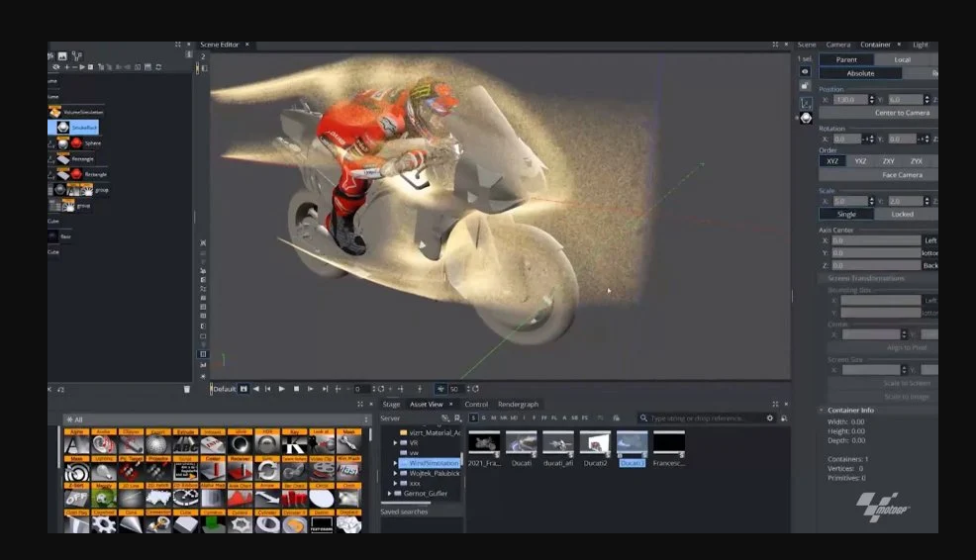Open the asset search settings gear
Viewport: 976px width, 560px height.
tap(770, 419)
